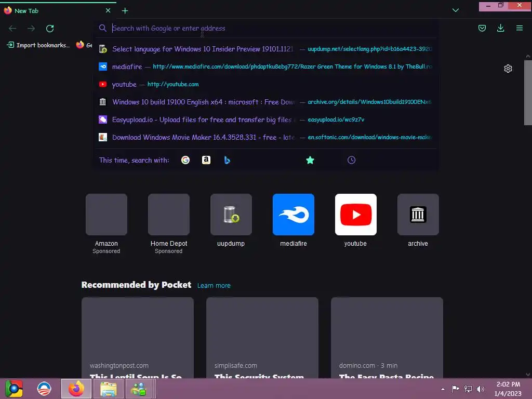This screenshot has width=532, height=399.
Task: Click Import bookmarks in the bookmarks bar
Action: tap(38, 45)
